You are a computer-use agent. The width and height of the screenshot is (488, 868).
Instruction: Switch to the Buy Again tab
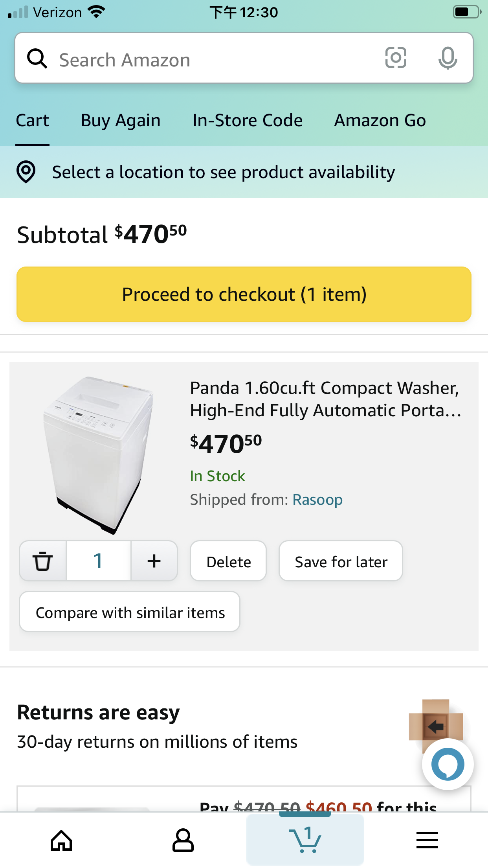click(x=121, y=120)
